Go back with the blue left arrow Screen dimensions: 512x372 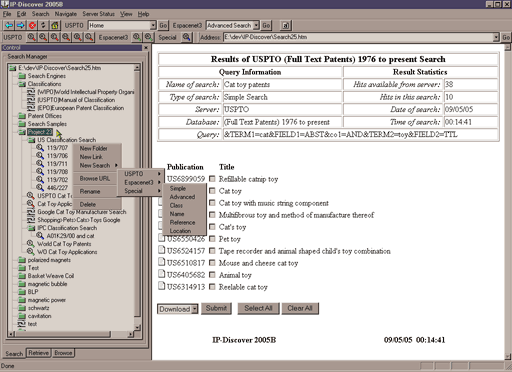(x=9, y=25)
